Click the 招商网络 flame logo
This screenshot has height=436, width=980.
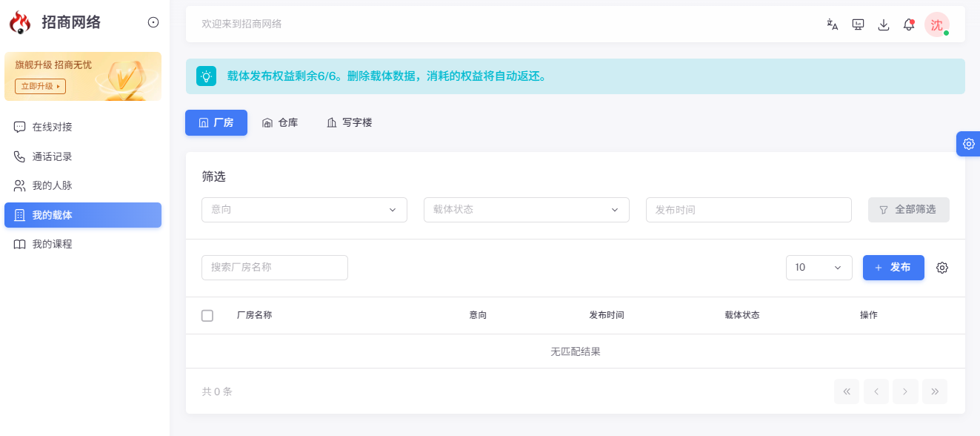20,22
